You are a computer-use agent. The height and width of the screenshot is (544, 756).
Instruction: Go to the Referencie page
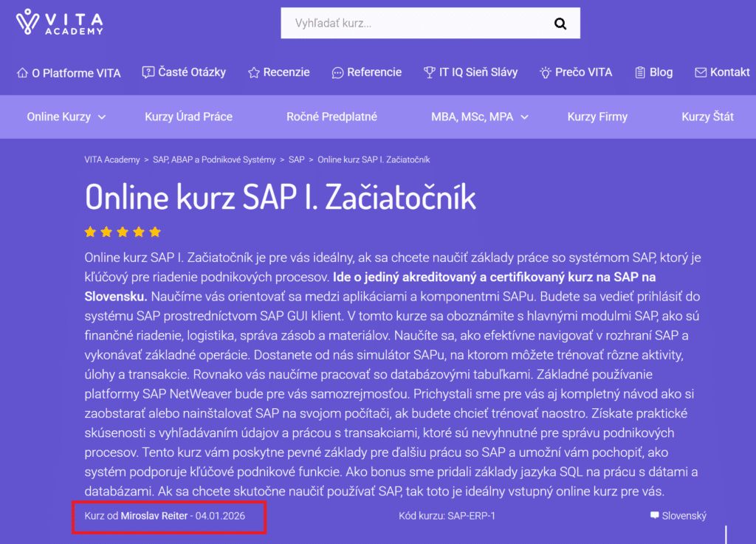tap(374, 72)
